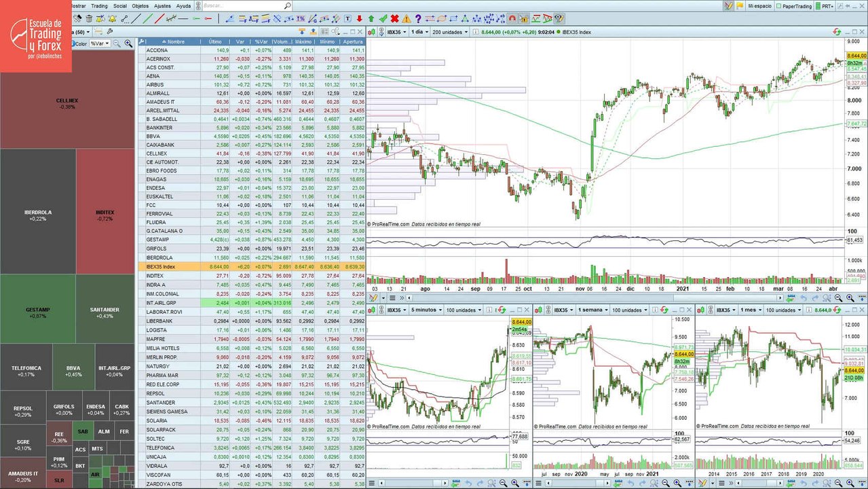Select the ACCIONA row in the list

tap(252, 50)
